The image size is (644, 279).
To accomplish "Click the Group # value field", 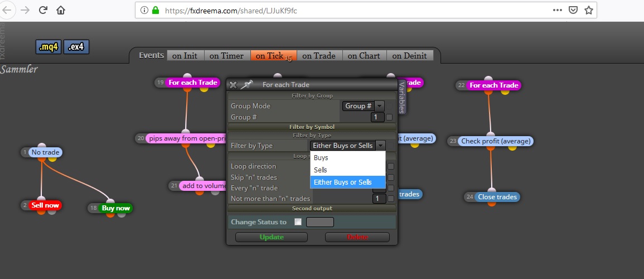I will (x=377, y=117).
